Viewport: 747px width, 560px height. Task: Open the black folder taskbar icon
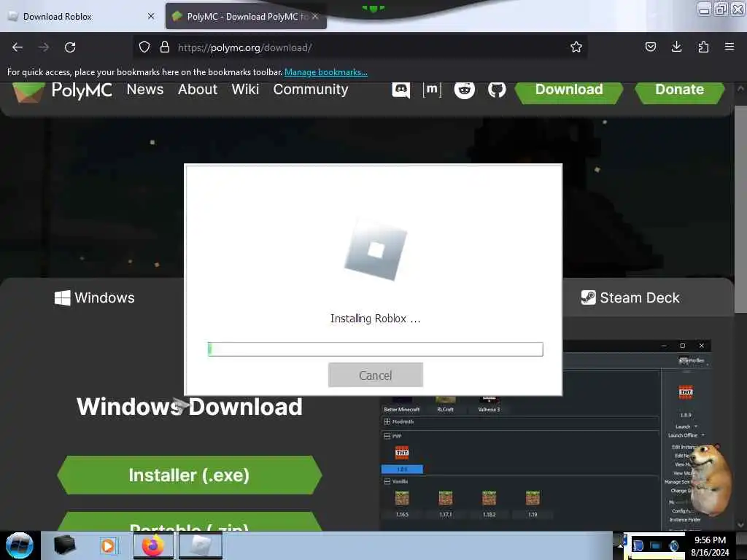pos(64,545)
